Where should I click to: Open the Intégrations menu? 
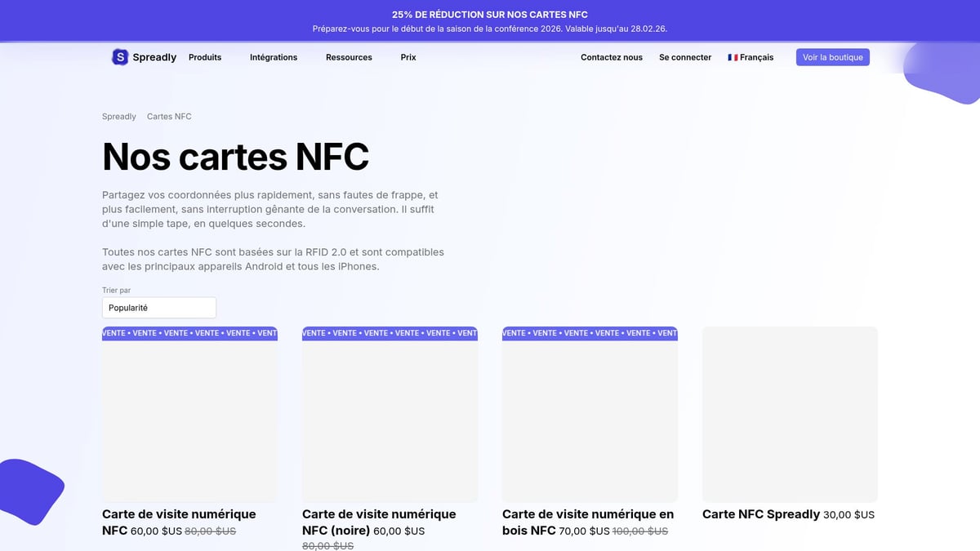[x=274, y=57]
